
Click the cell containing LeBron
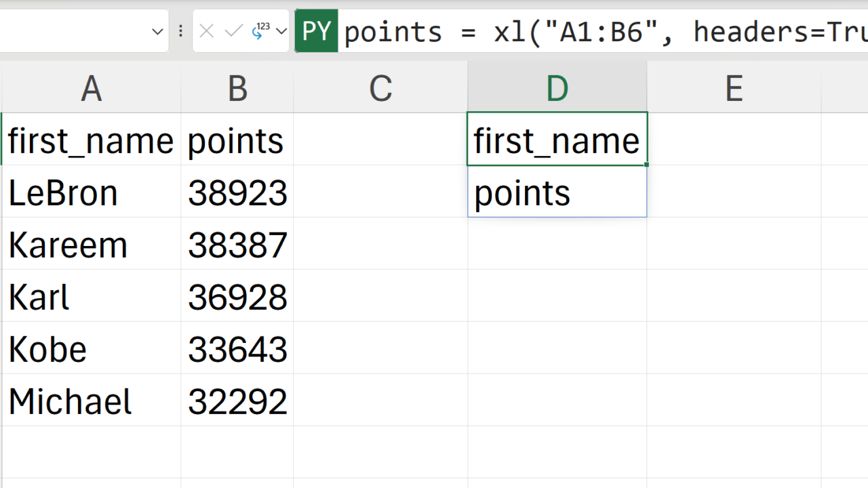[x=92, y=192]
